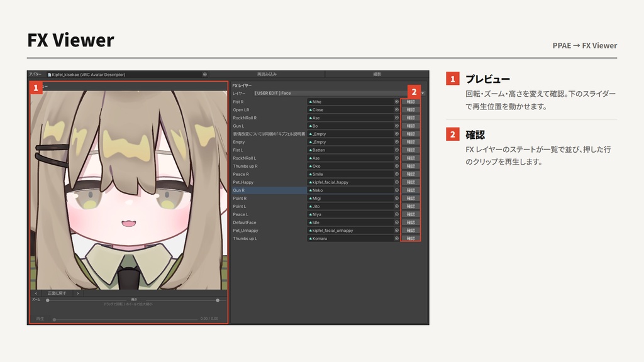Select the RockNRoll R state label
Screen dimensions: 644x362
click(245, 118)
